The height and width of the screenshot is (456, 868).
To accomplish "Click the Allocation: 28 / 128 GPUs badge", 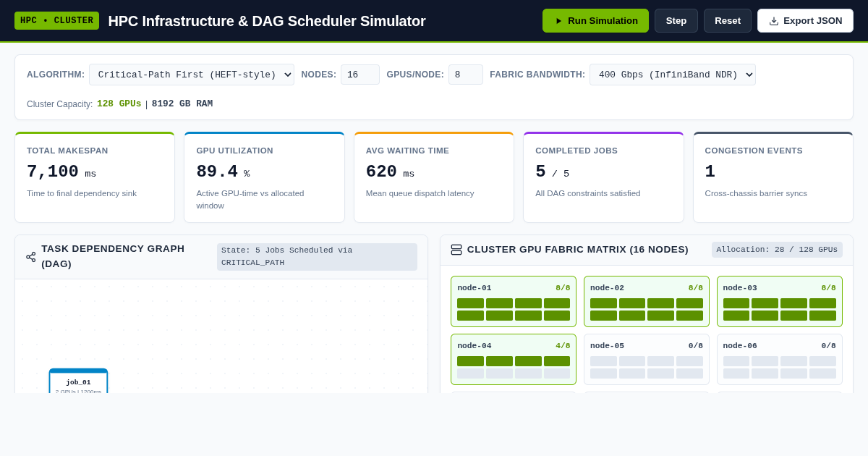I will tap(777, 250).
